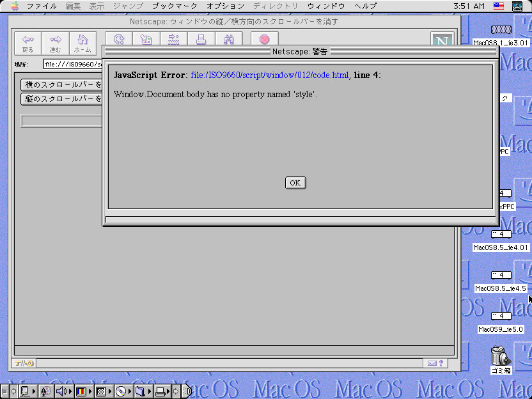Click the 縦のスクロールバー button
The width and height of the screenshot is (532, 399).
[x=61, y=98]
